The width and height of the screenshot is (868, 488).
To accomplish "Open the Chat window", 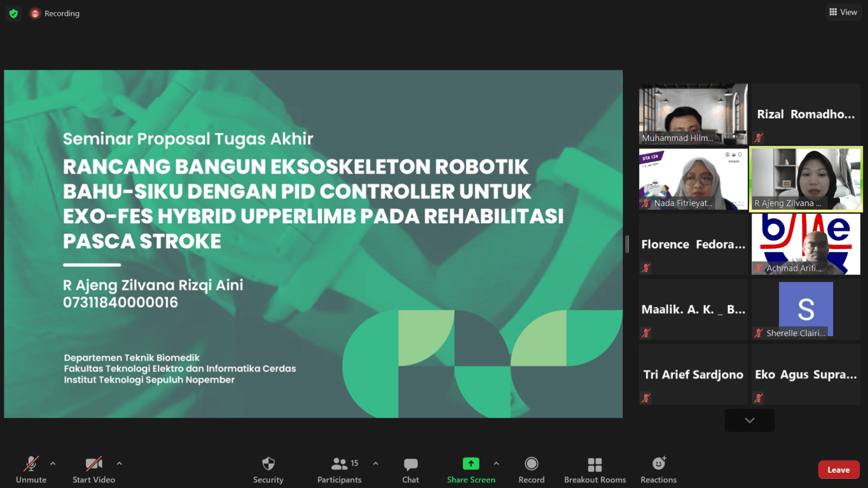I will pos(410,469).
